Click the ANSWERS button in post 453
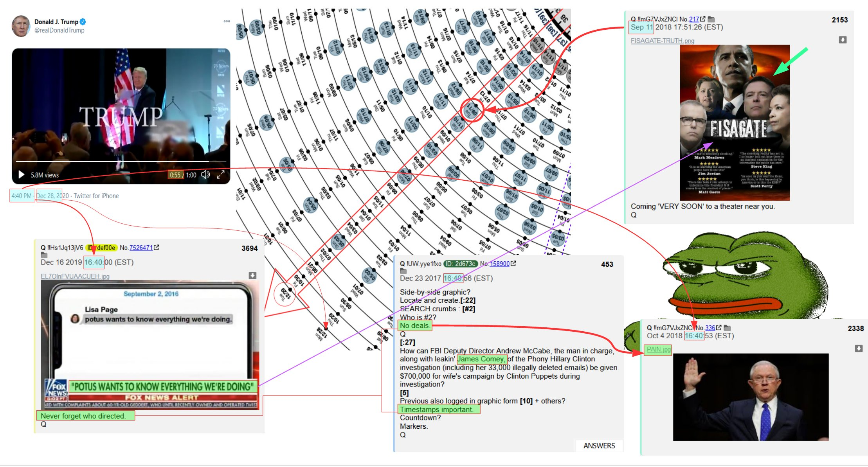868x467 pixels. click(599, 445)
